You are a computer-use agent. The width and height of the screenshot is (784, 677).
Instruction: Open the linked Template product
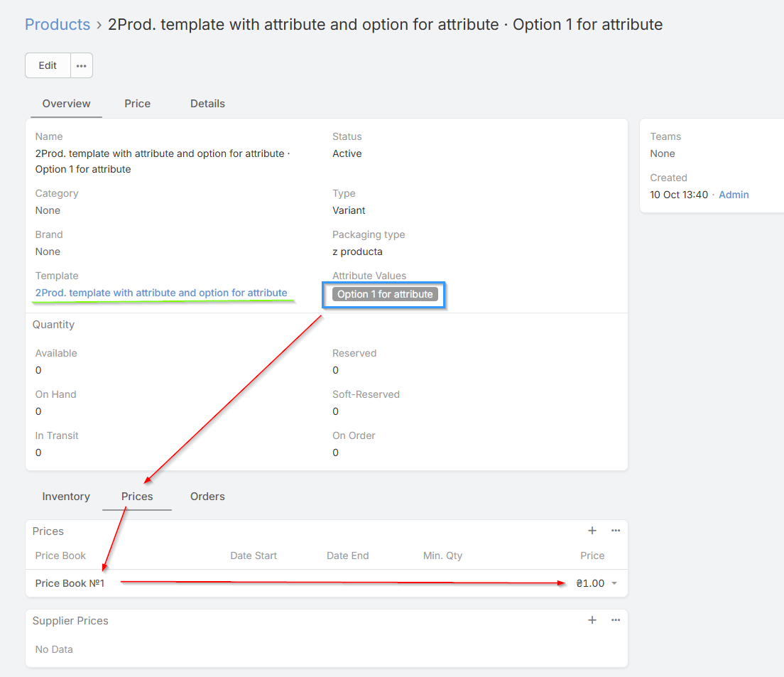point(161,293)
